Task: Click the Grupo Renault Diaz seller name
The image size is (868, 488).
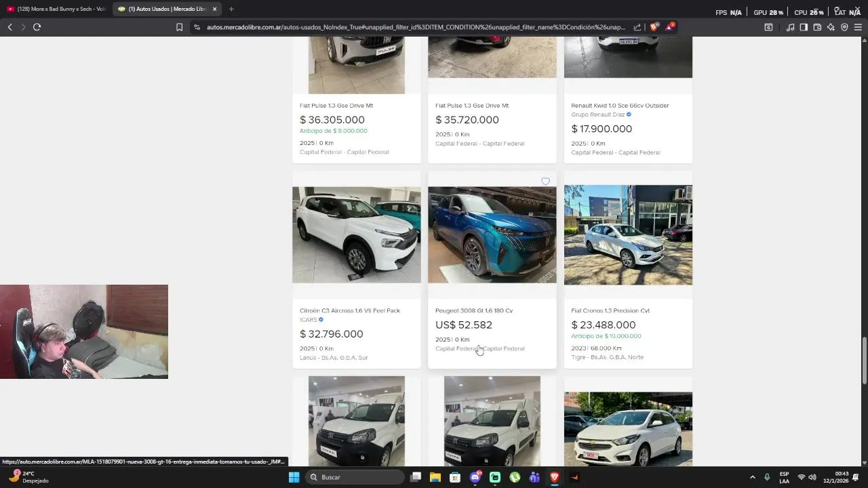Action: (x=598, y=115)
